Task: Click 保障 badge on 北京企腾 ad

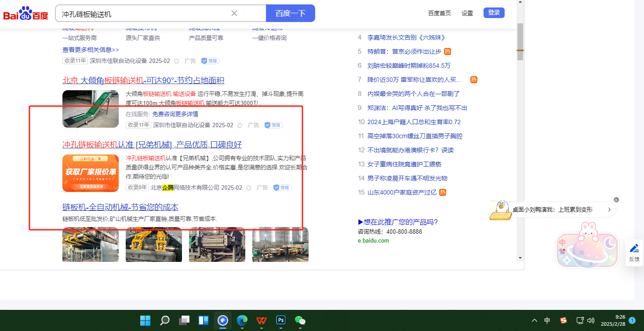Action: pyautogui.click(x=283, y=188)
